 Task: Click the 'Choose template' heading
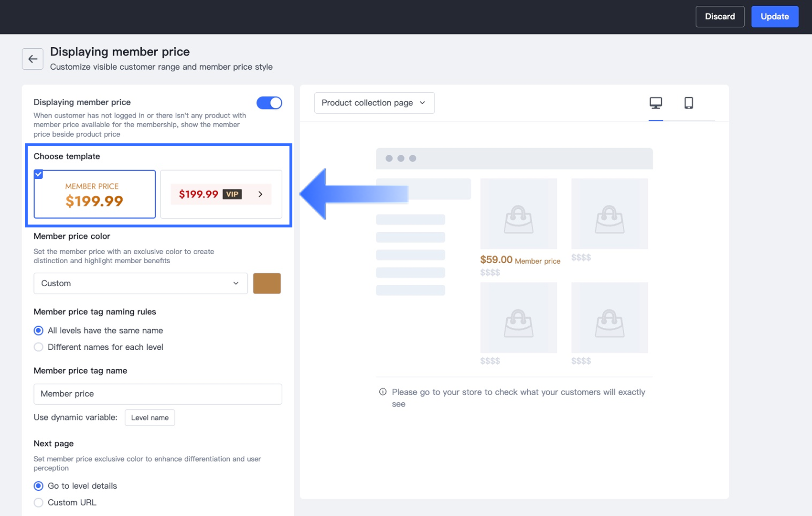(x=67, y=156)
